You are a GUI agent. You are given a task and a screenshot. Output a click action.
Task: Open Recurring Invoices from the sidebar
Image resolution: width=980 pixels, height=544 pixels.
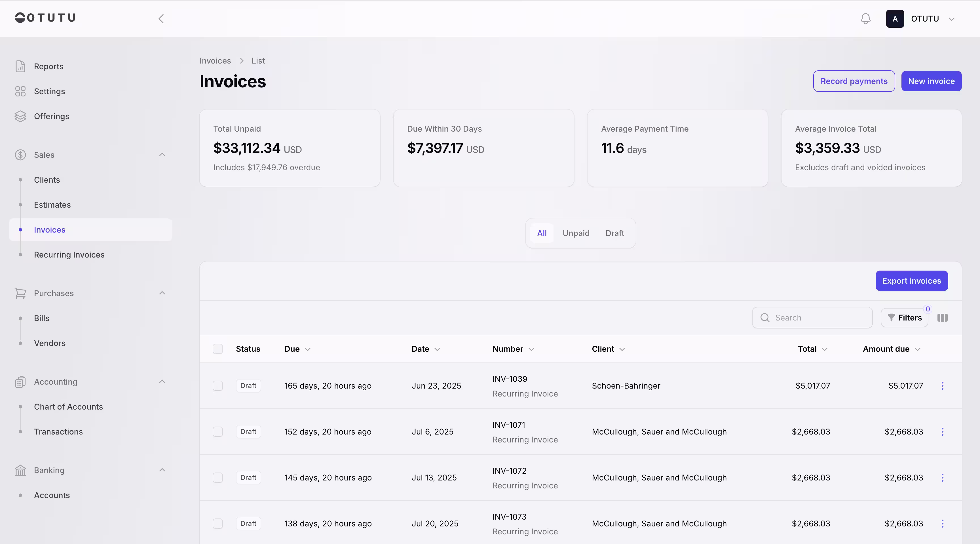point(69,254)
